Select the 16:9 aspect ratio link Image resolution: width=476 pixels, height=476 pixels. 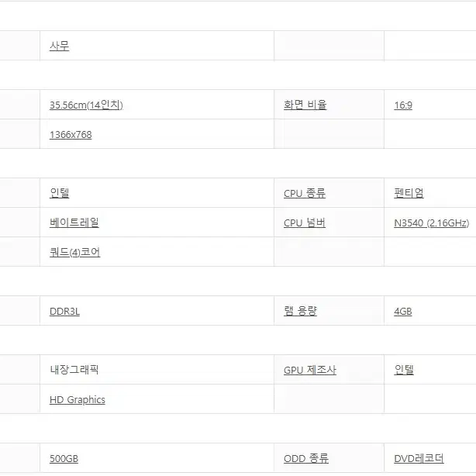[403, 105]
